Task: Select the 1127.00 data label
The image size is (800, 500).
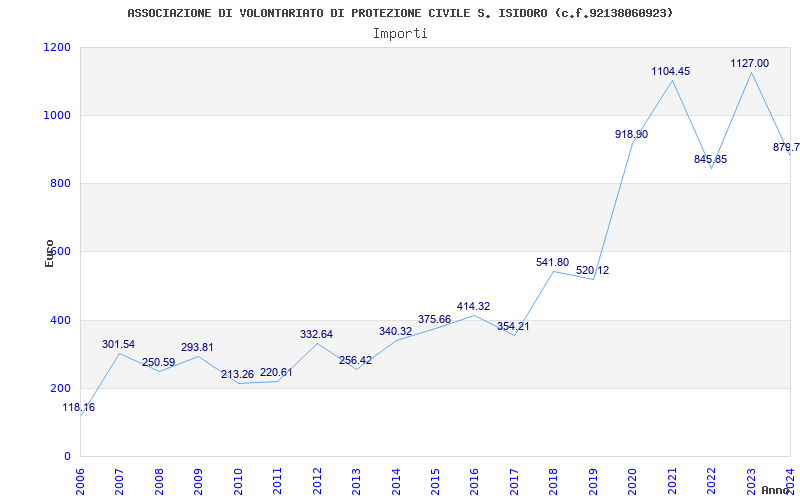Action: pos(749,63)
